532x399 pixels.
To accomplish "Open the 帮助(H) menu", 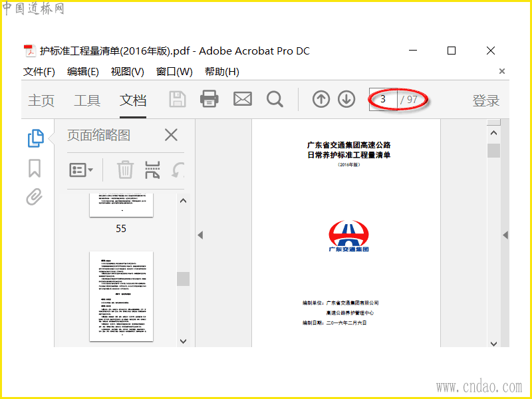I will point(222,72).
